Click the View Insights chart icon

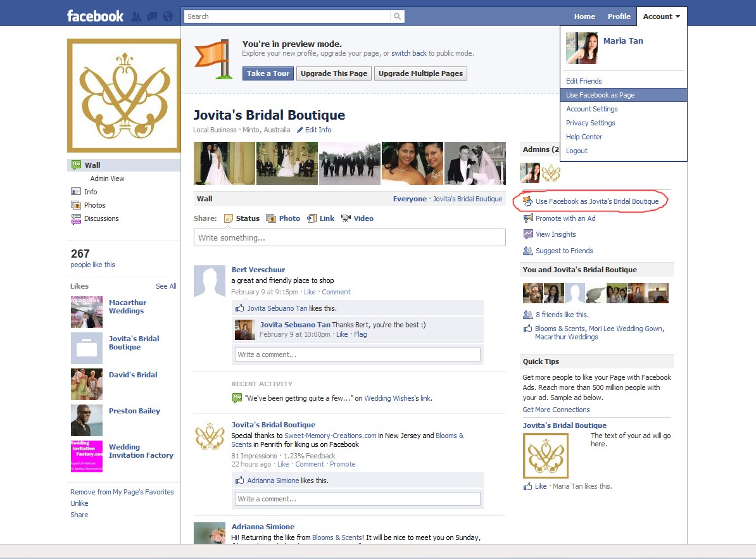pyautogui.click(x=528, y=234)
